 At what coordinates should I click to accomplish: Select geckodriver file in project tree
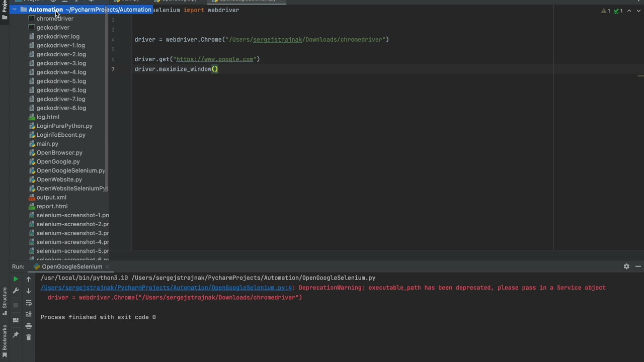pos(53,28)
